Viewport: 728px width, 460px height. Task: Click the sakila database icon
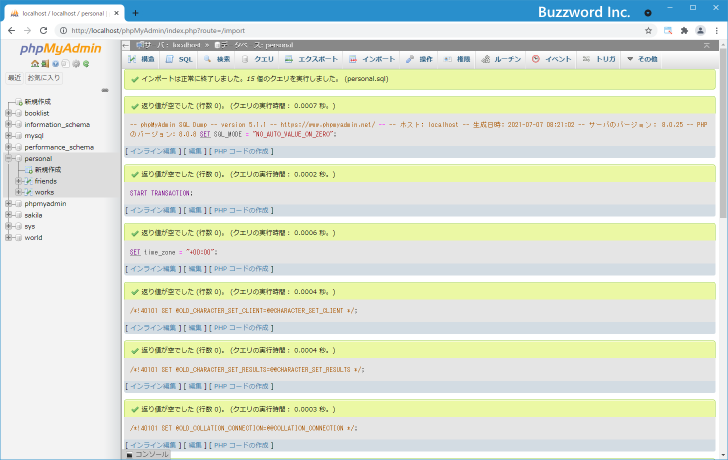(x=19, y=215)
